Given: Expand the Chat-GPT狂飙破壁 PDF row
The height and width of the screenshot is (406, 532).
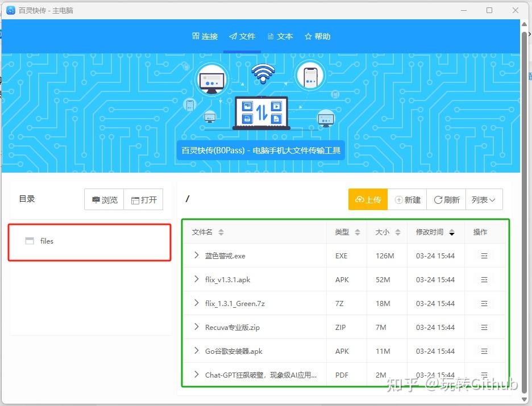Looking at the screenshot, I should pos(196,374).
